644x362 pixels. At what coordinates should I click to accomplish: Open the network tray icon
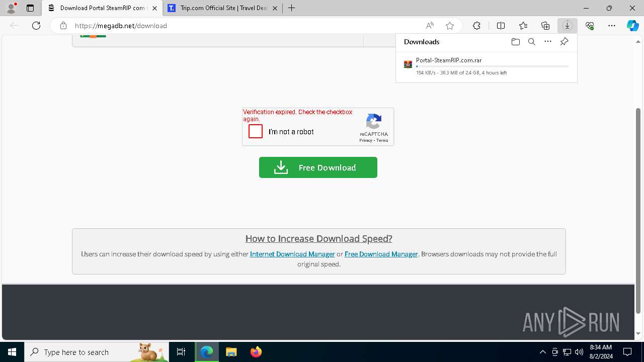[567, 352]
